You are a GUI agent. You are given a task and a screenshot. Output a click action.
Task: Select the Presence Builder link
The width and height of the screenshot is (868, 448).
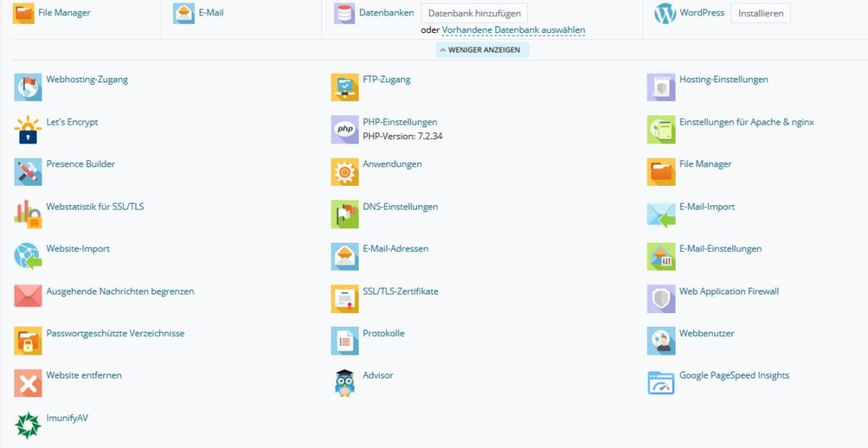click(x=81, y=164)
